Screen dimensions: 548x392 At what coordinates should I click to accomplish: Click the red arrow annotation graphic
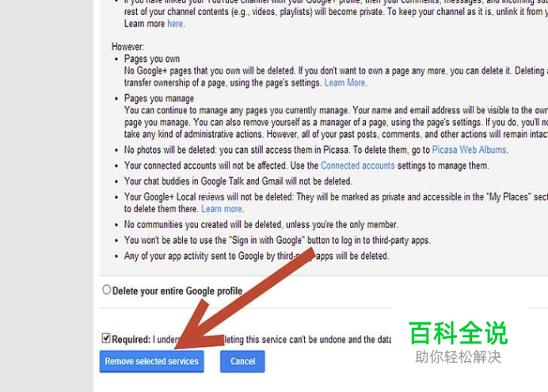[x=245, y=298]
